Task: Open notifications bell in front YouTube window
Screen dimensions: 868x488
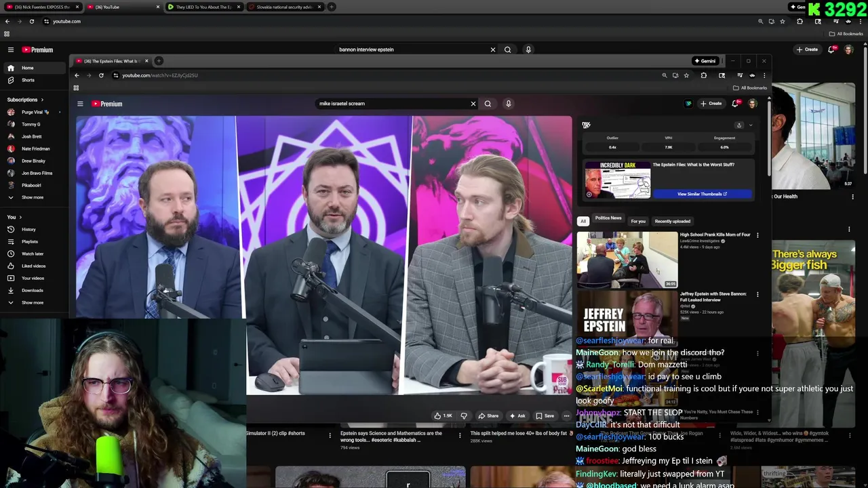Action: [736, 104]
